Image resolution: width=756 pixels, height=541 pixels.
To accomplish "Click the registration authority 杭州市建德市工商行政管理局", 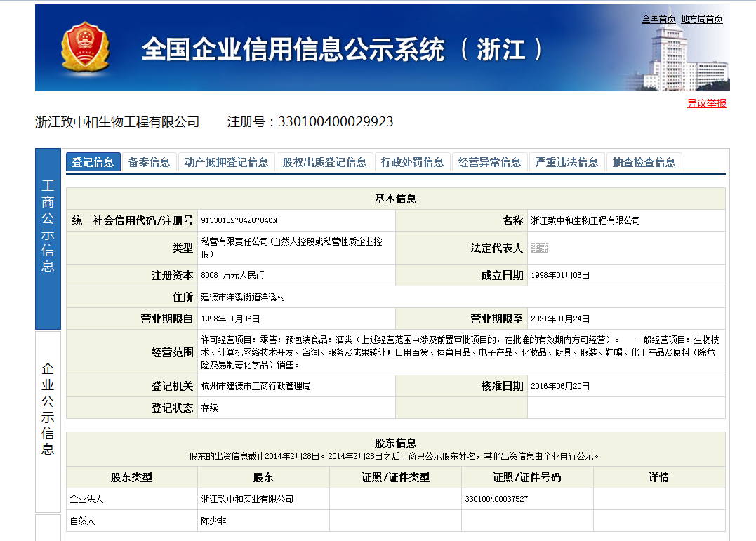I will tap(256, 386).
